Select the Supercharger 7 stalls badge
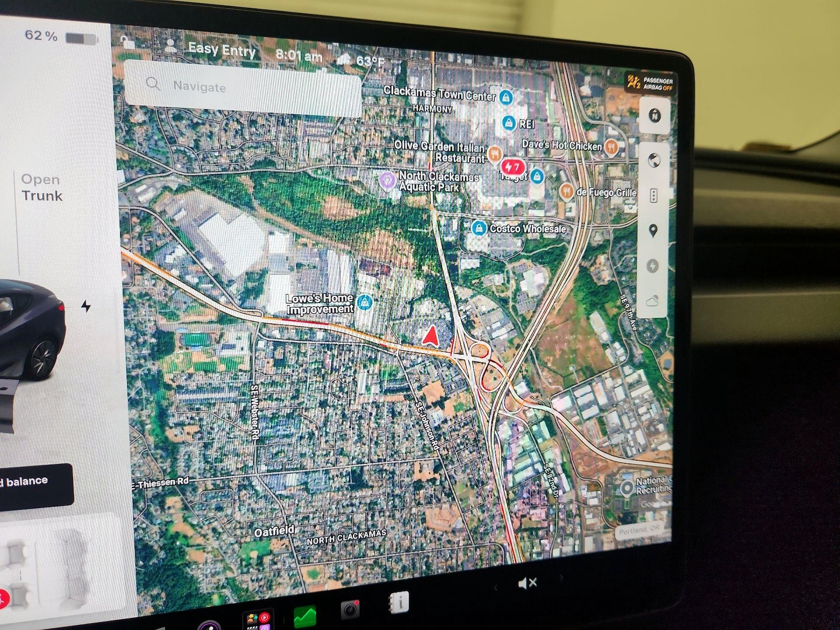 coord(512,167)
